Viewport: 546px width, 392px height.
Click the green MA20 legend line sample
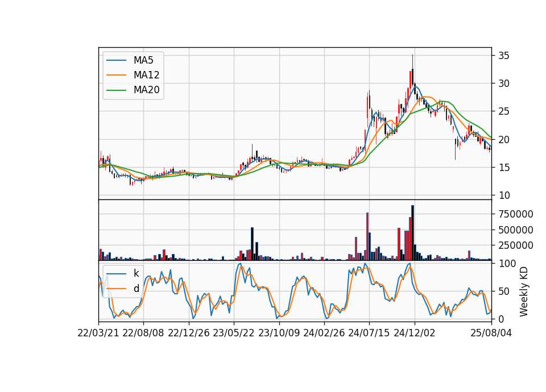(x=116, y=90)
